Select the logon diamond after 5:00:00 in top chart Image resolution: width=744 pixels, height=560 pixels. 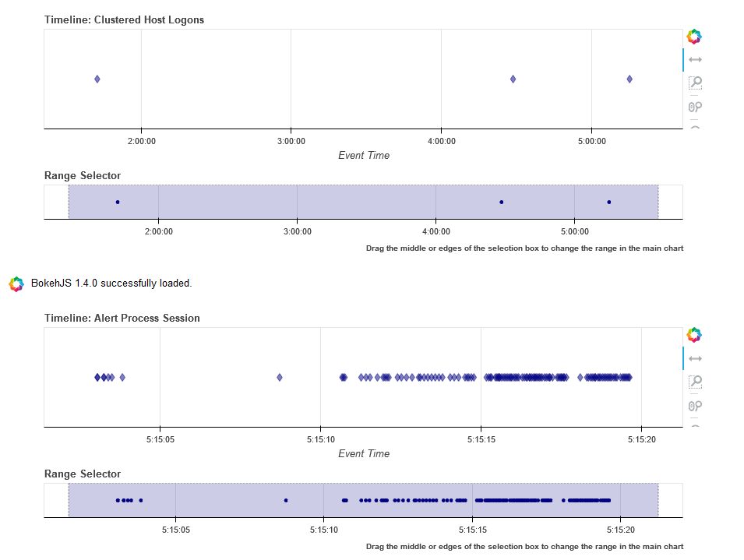pos(629,79)
